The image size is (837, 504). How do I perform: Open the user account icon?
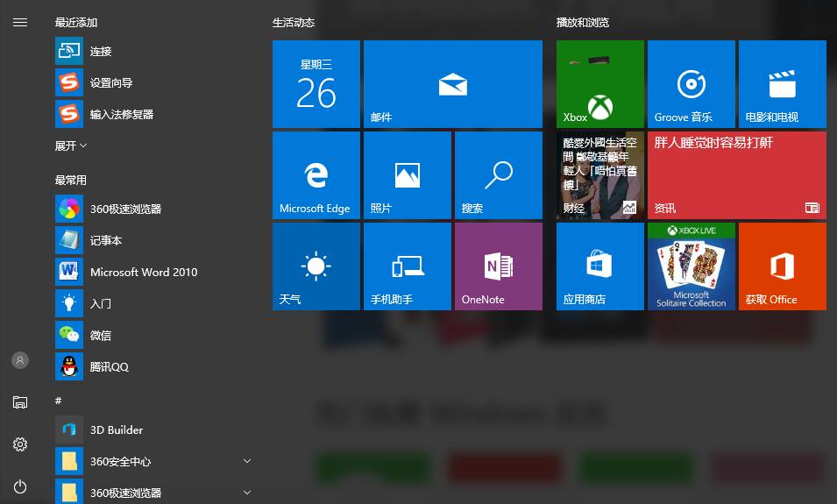coord(20,360)
